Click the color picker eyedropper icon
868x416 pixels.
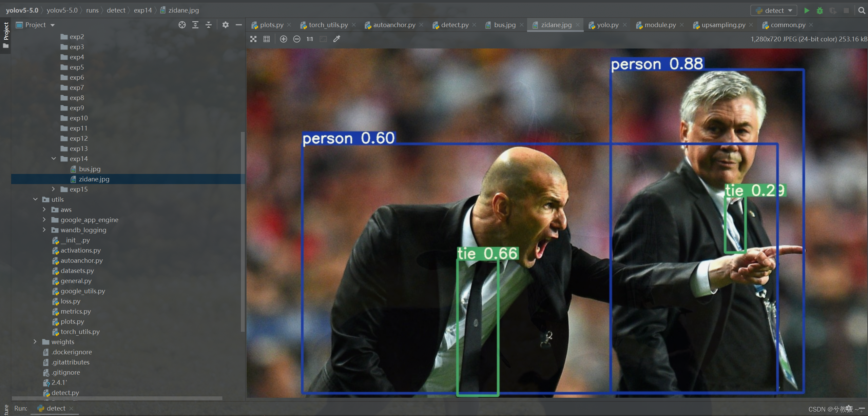coord(336,39)
